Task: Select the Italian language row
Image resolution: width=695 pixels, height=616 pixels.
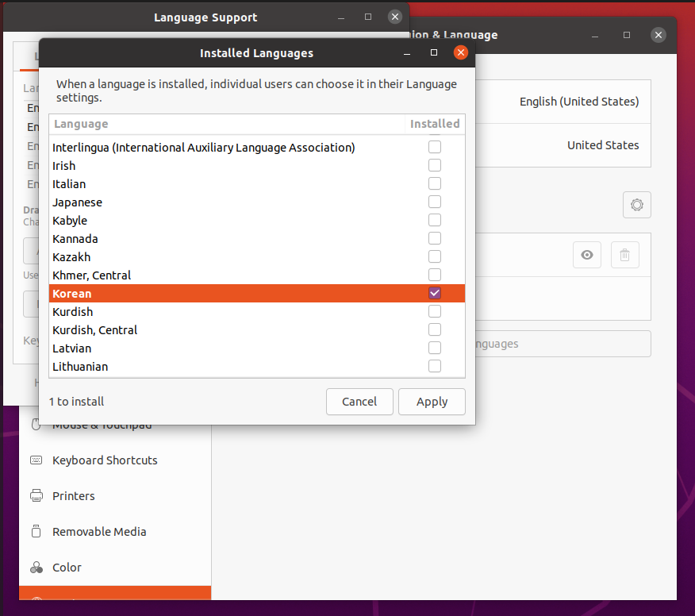Action: (257, 183)
